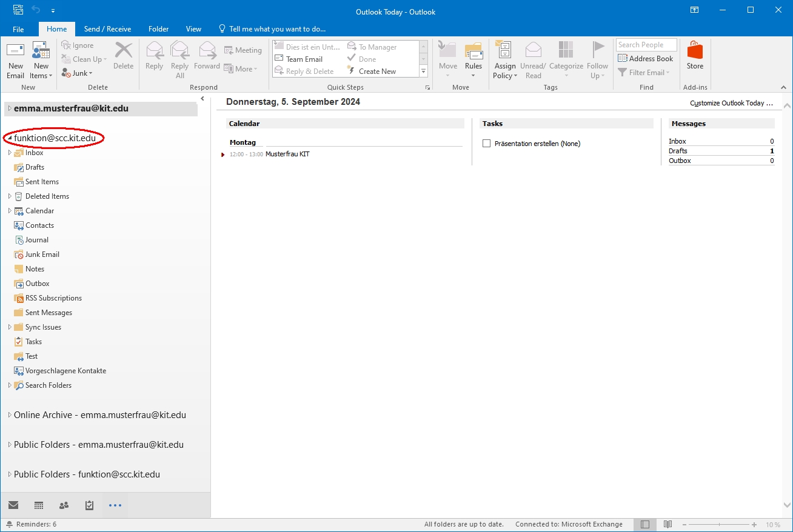Viewport: 793px width, 532px height.
Task: Click the Undo arrow in title bar
Action: click(35, 10)
